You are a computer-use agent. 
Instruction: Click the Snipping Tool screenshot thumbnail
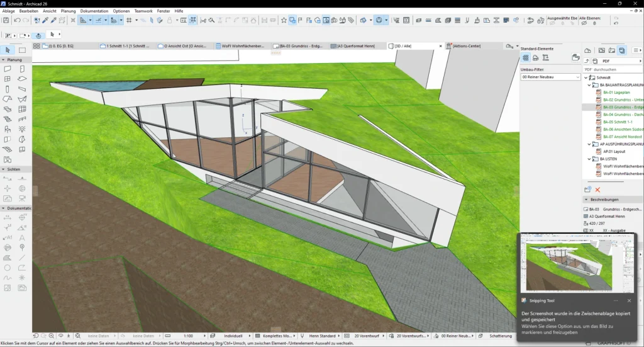coord(577,263)
